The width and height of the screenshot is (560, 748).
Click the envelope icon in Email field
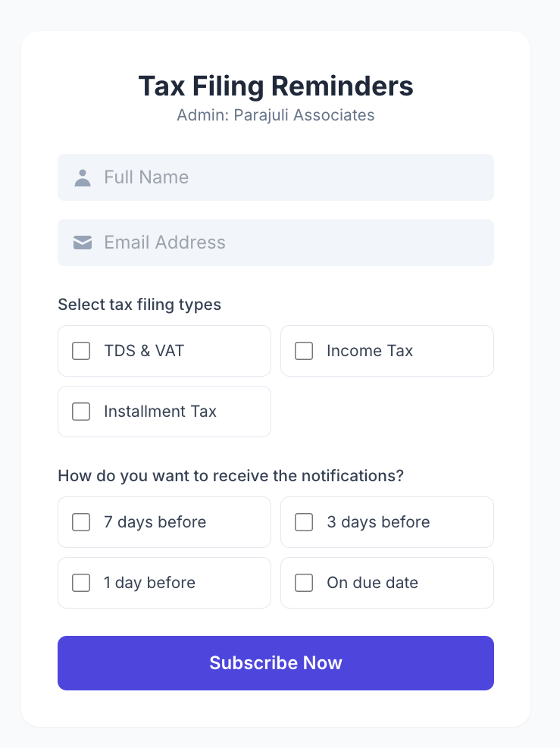click(x=83, y=243)
